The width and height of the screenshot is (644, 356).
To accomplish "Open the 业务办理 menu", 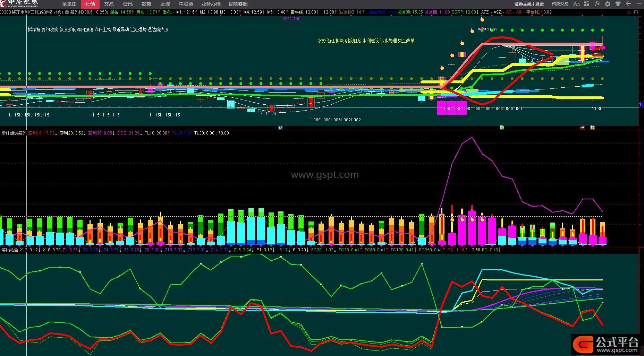I will (211, 4).
